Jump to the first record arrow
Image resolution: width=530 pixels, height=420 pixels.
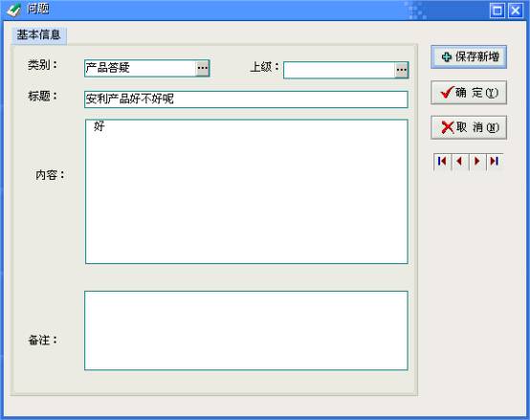(x=442, y=162)
